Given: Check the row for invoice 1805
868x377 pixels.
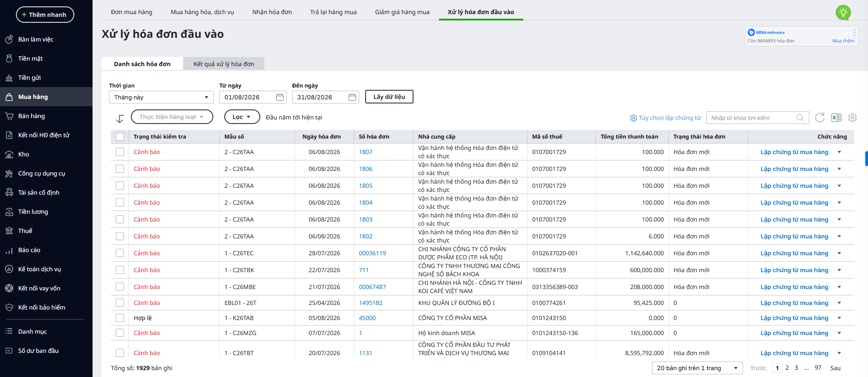Looking at the screenshot, I should [x=120, y=186].
